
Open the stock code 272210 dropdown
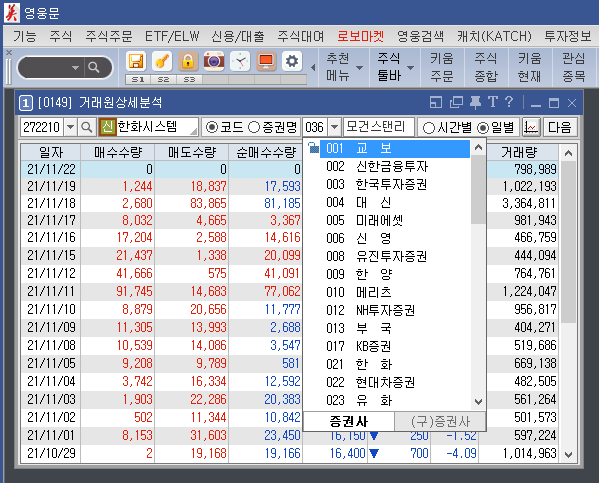tap(70, 127)
